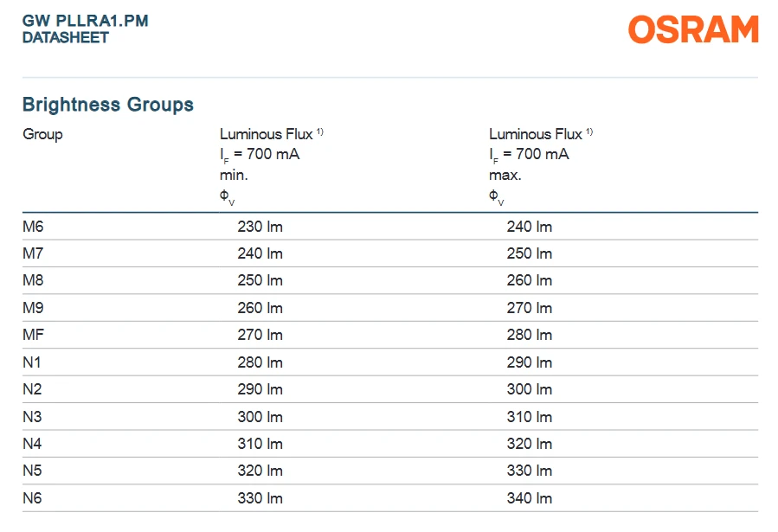778x532 pixels.
Task: Select the GW PLLRA1.PM title text
Action: [86, 21]
